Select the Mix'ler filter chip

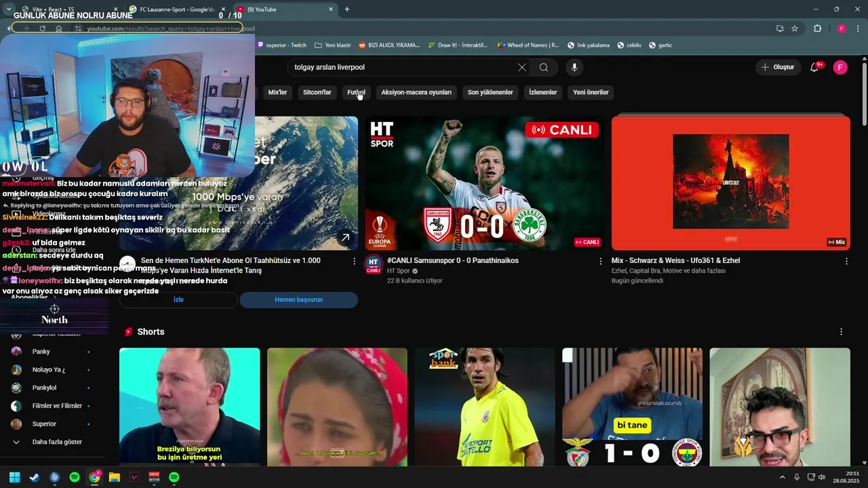(x=277, y=92)
